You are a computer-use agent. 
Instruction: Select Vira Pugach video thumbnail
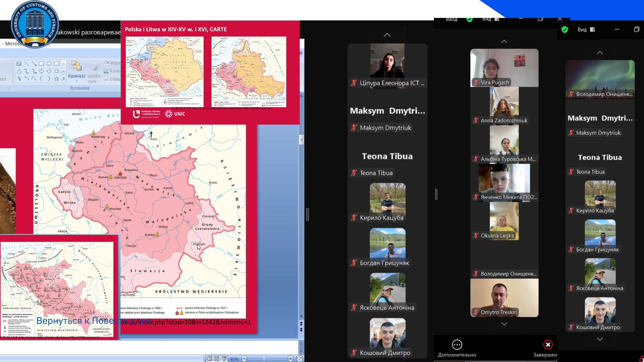(504, 68)
